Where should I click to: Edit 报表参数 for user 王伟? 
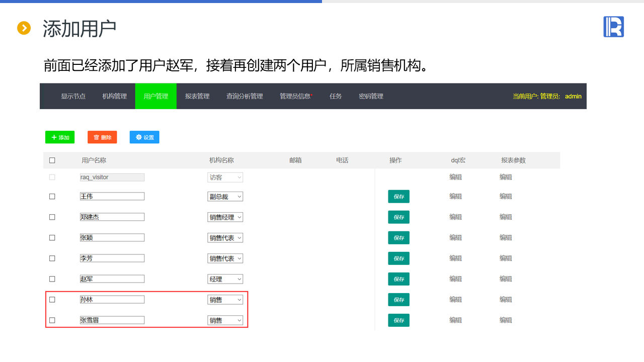(506, 196)
